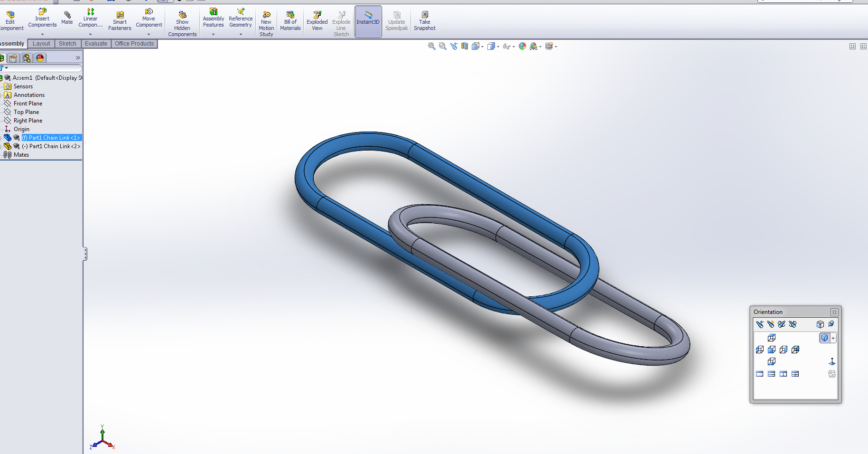Select Top view cube in Orientation dialog
868x454 pixels.
[772, 338]
